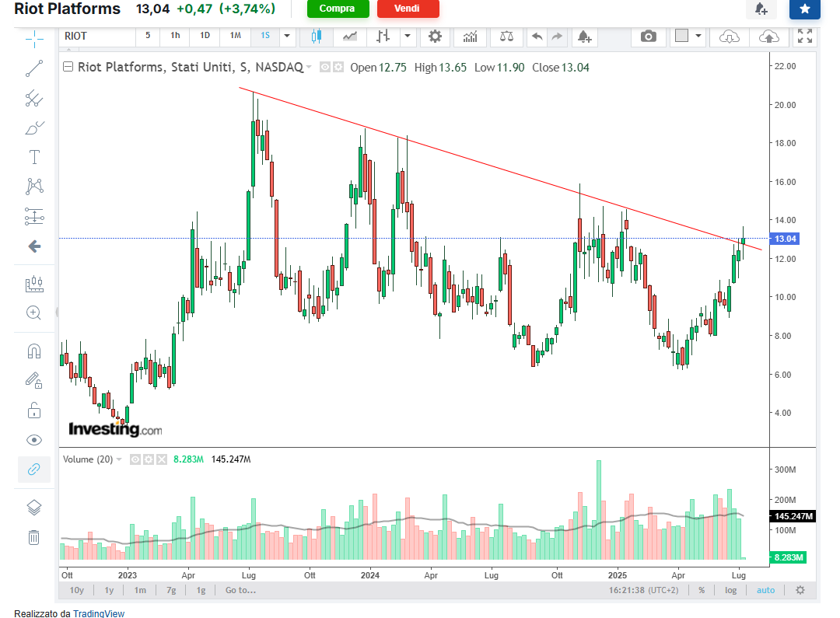Screen dimensions: 840x618
Task: Create a price alert from toolbar
Action: click(x=584, y=36)
